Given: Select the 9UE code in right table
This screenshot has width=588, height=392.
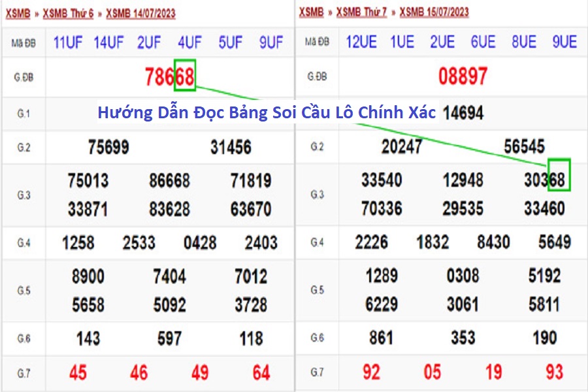Looking at the screenshot, I should tap(564, 42).
